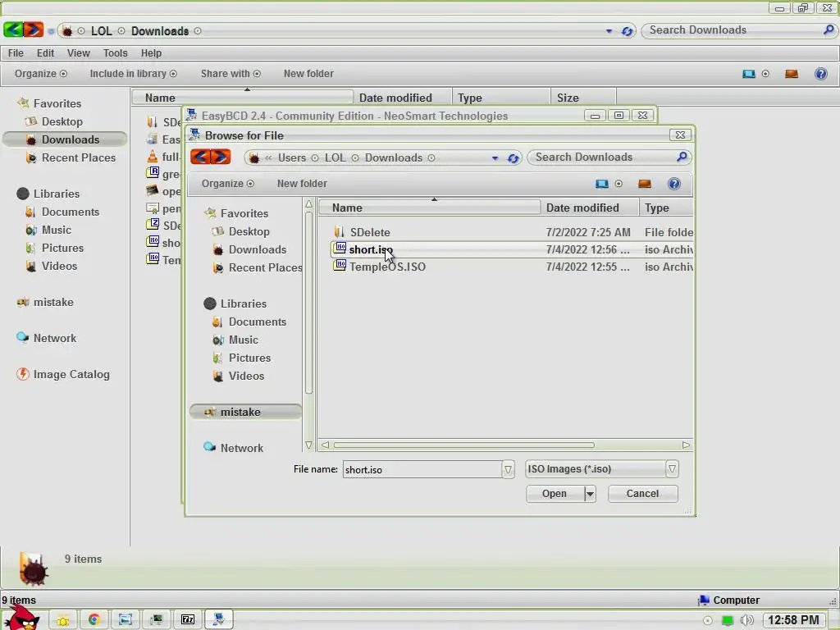Change view icon in Browse for File dialog
Screen dimensions: 840x630
[x=602, y=184]
